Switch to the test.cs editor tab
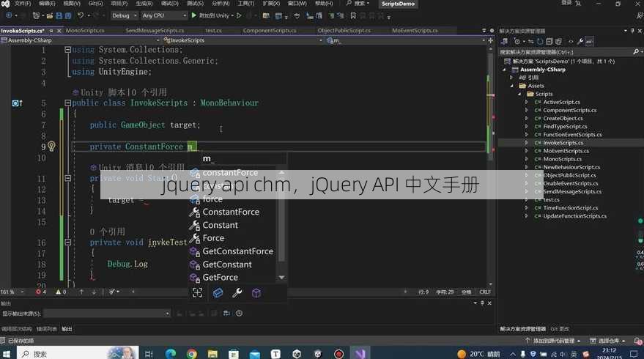The width and height of the screenshot is (644, 359). 214,30
